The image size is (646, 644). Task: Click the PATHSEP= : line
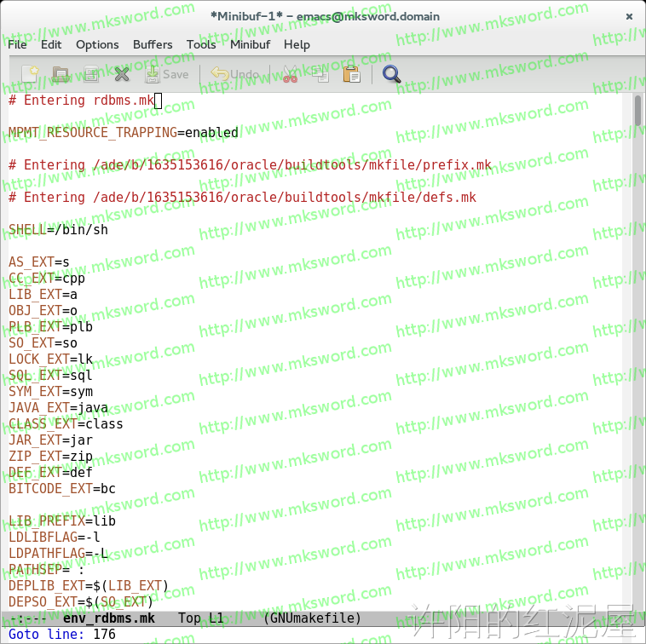click(x=47, y=570)
